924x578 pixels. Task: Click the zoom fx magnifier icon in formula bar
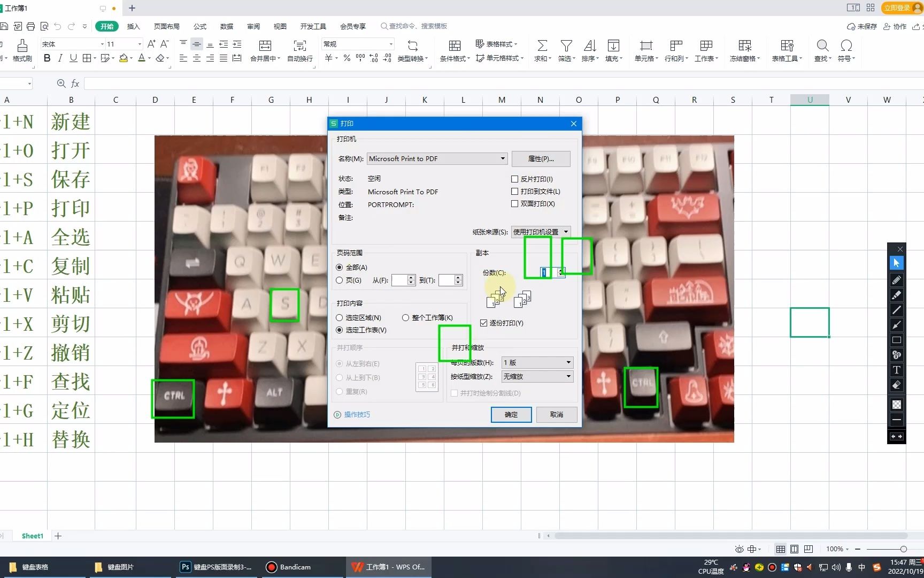coord(61,83)
